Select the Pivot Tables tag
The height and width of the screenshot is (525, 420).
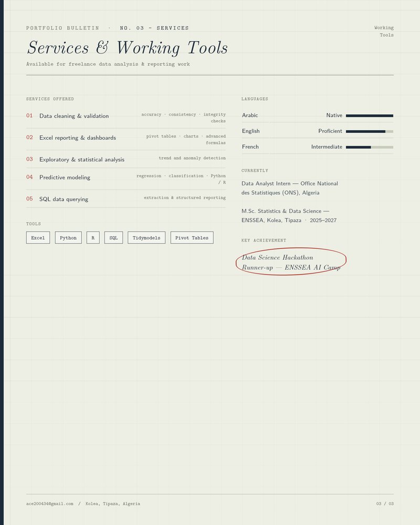[192, 238]
